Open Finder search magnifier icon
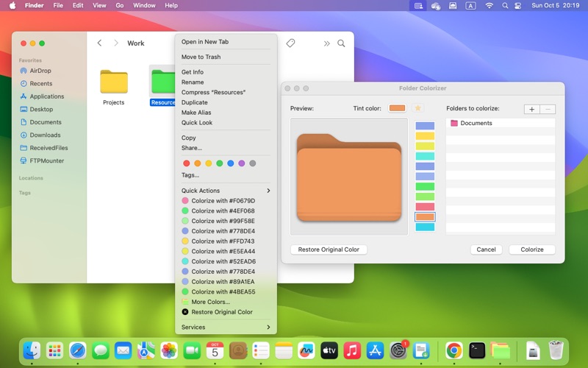Viewport: 588px width, 368px height. pos(341,43)
